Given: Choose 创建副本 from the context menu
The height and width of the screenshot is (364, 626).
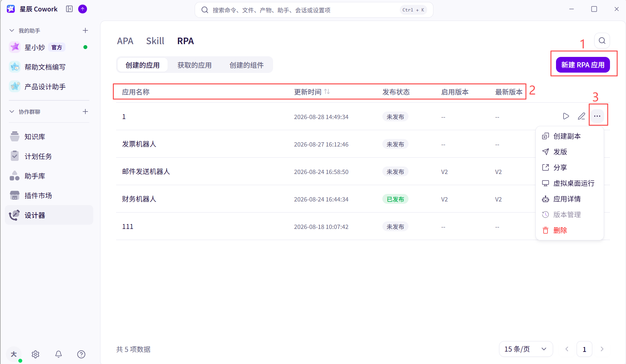Looking at the screenshot, I should tap(569, 136).
